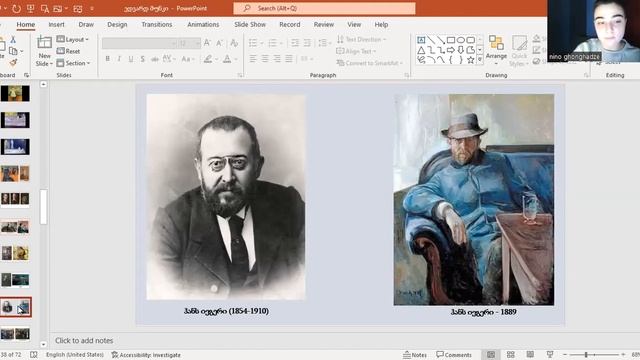
Task: Click Increase Font Size icon
Action: 207,43
